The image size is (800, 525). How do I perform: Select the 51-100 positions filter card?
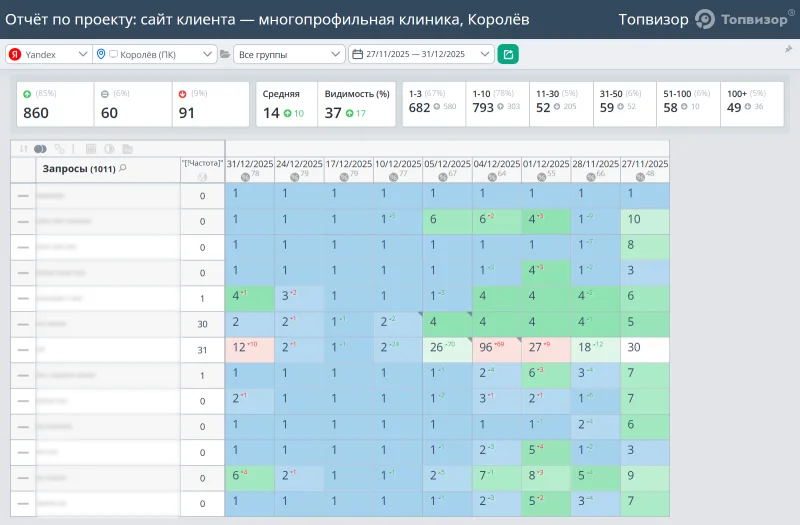click(688, 104)
